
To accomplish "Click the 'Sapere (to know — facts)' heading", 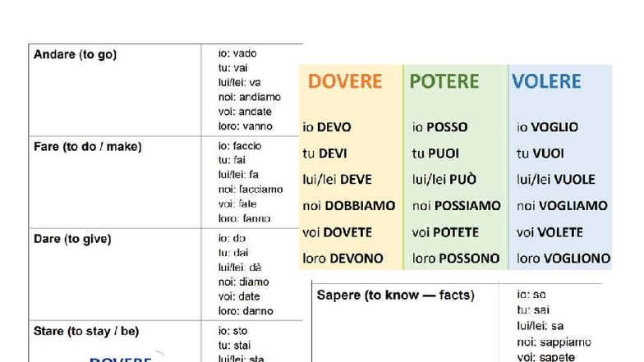I will [x=396, y=296].
